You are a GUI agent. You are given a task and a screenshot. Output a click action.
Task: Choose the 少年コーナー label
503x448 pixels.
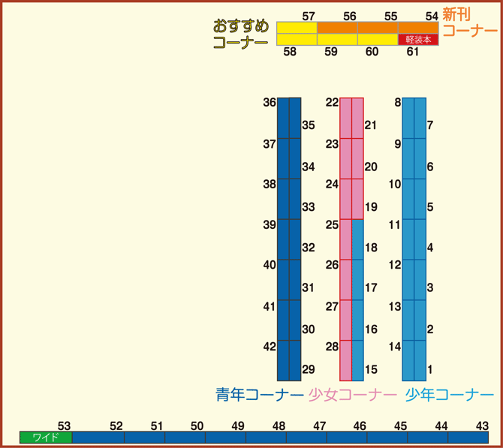click(449, 395)
